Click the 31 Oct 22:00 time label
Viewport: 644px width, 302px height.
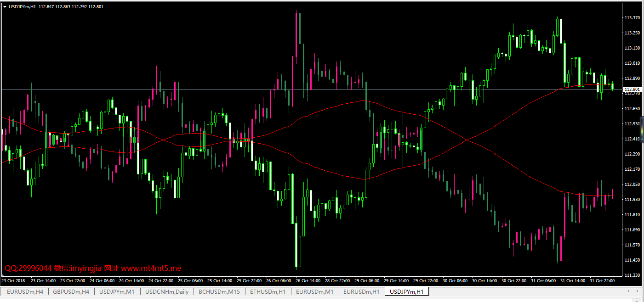pos(602,280)
